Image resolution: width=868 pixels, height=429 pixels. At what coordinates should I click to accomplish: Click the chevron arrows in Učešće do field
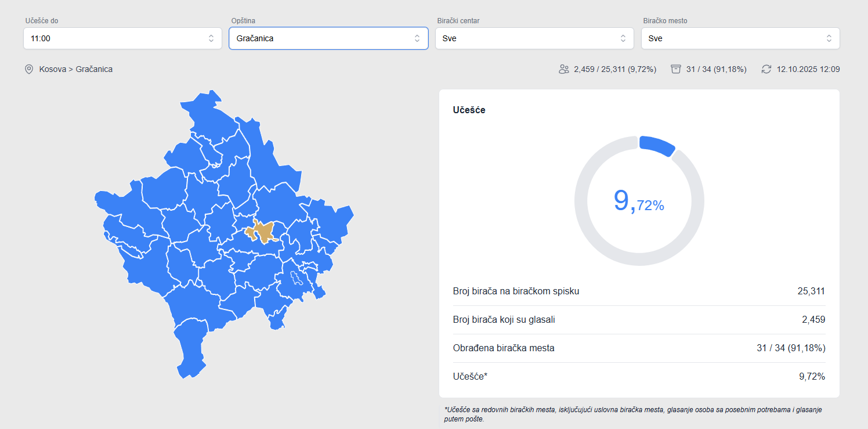tap(211, 38)
